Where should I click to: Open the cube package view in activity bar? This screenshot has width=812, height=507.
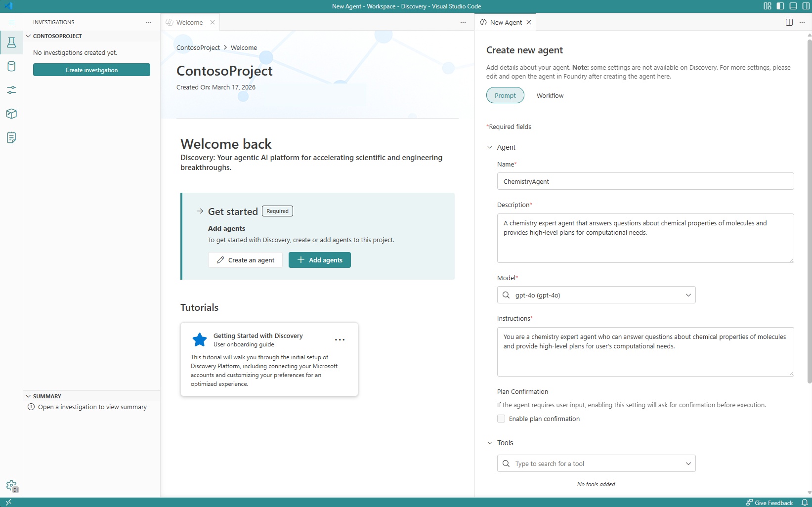tap(11, 114)
